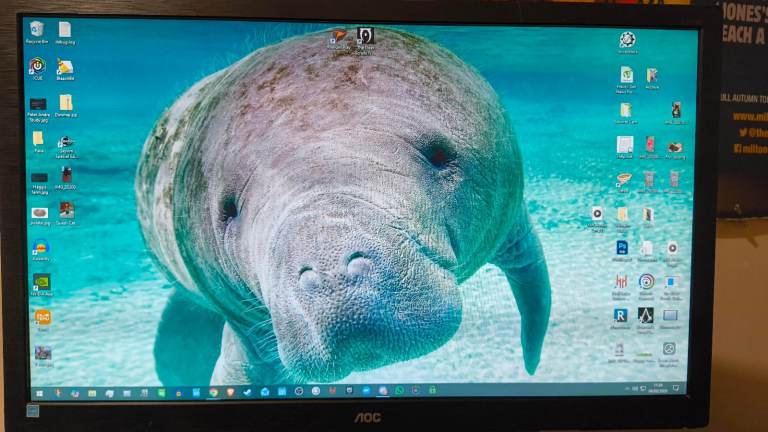Open Google Chrome from the taskbar
This screenshot has width=768, height=432.
pyautogui.click(x=214, y=392)
